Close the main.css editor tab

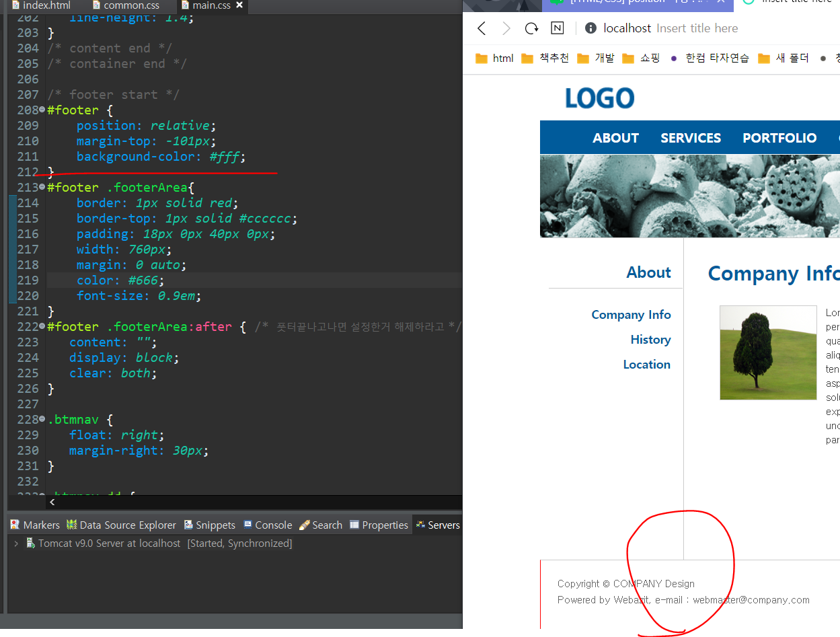(x=239, y=5)
